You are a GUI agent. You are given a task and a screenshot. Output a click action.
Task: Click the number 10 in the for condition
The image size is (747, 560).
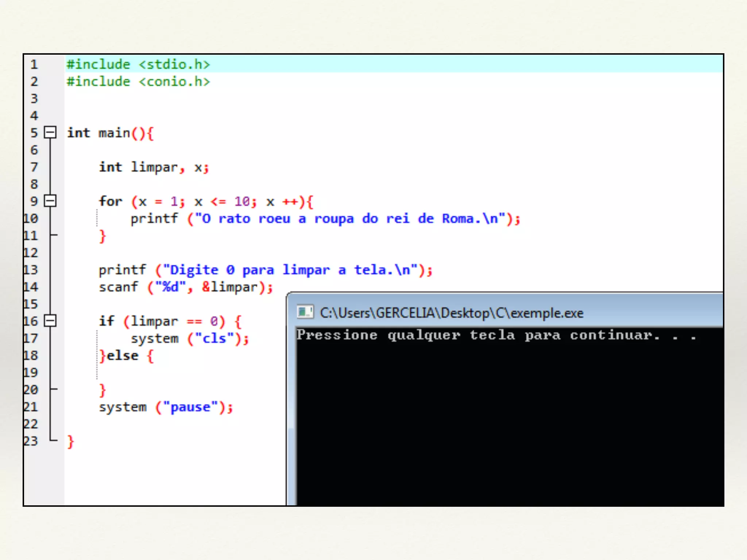[x=242, y=201]
